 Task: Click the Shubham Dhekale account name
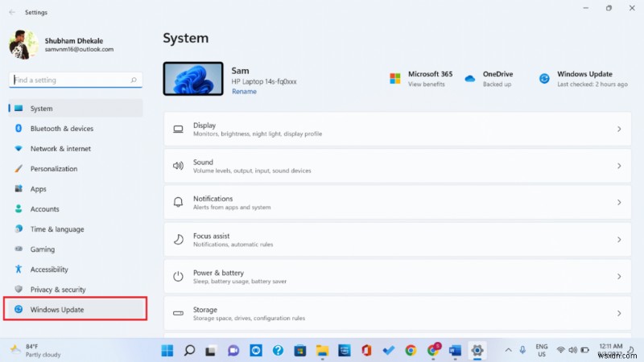point(74,41)
